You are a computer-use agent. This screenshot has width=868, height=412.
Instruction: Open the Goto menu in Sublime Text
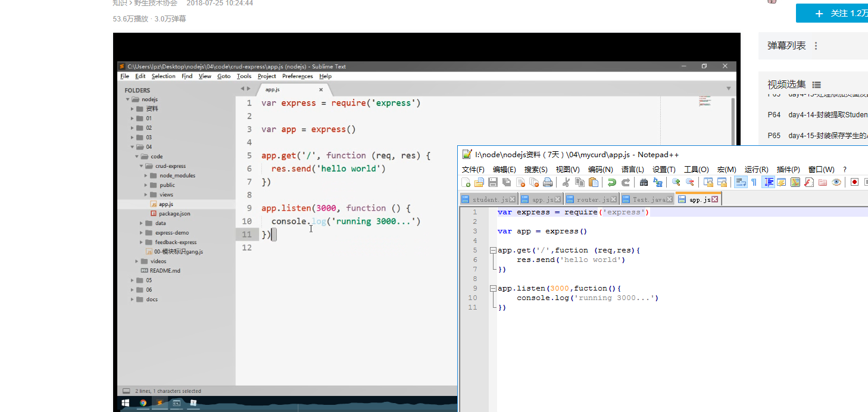(x=224, y=76)
